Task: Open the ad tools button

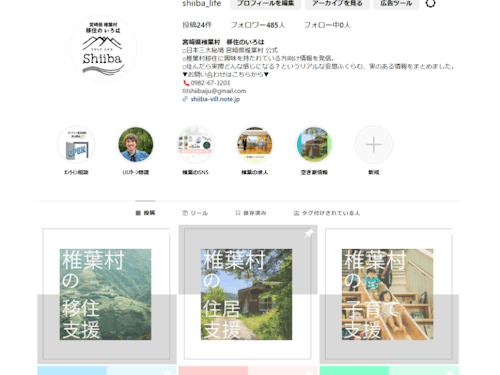Action: point(396,4)
